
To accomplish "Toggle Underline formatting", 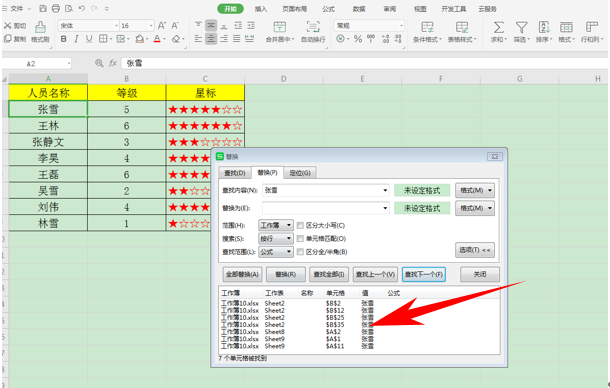I will tap(89, 39).
